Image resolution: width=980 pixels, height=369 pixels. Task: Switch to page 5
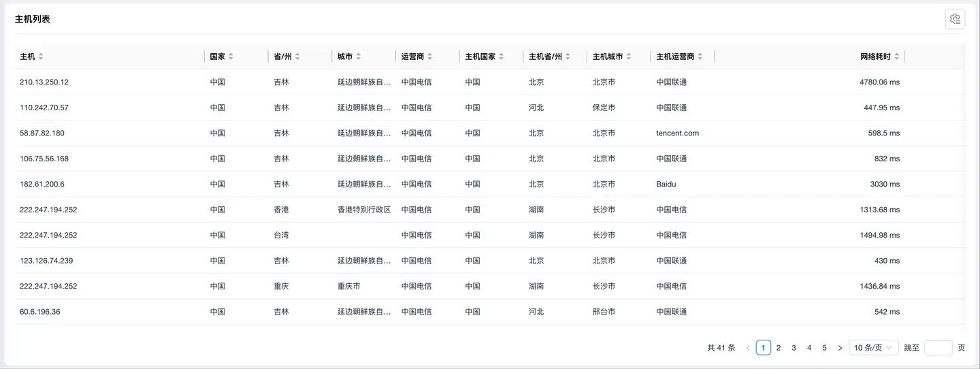824,348
